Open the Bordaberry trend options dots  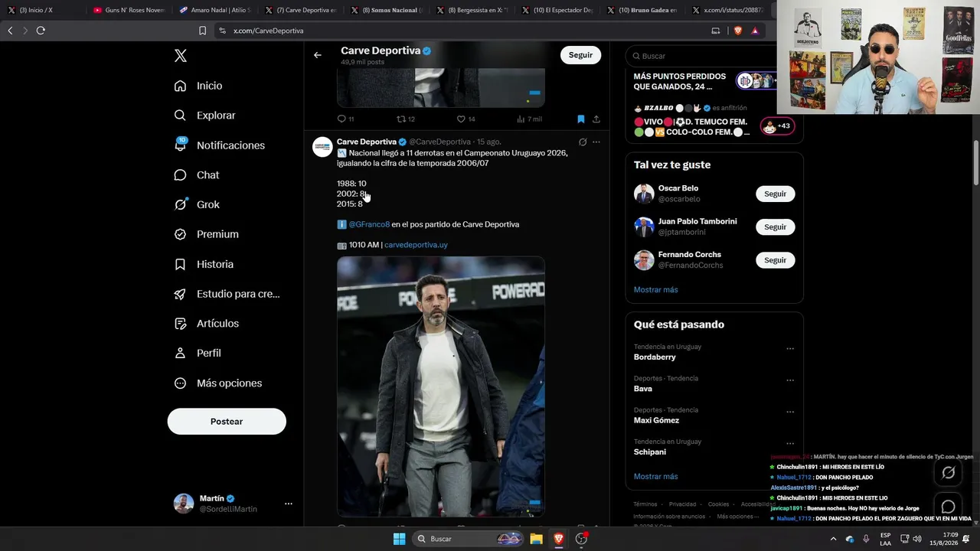(x=790, y=349)
